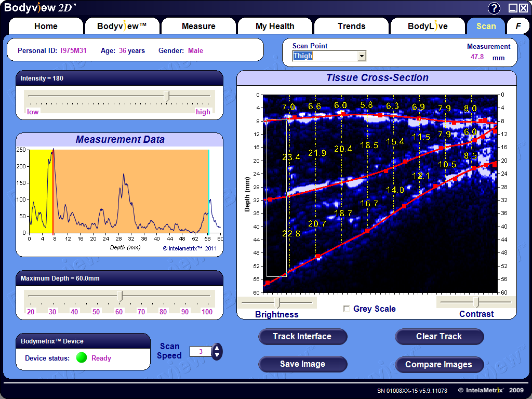This screenshot has width=532, height=399.
Task: Click the Age 36 years text
Action: (x=123, y=50)
